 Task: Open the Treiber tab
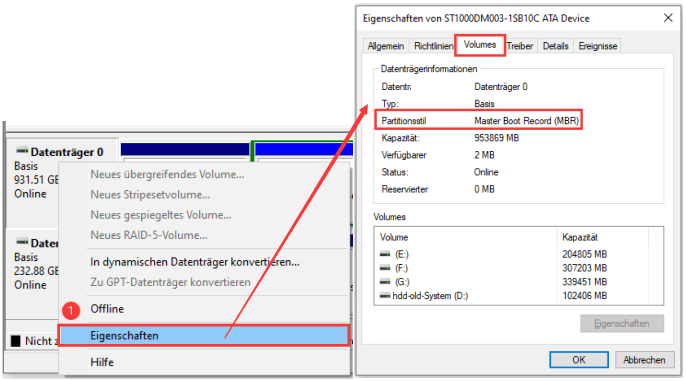tap(520, 46)
